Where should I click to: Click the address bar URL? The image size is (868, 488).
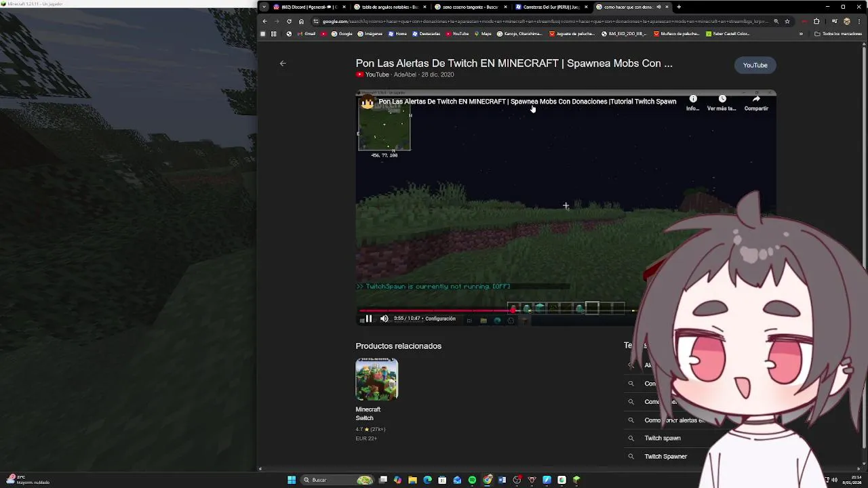(545, 21)
